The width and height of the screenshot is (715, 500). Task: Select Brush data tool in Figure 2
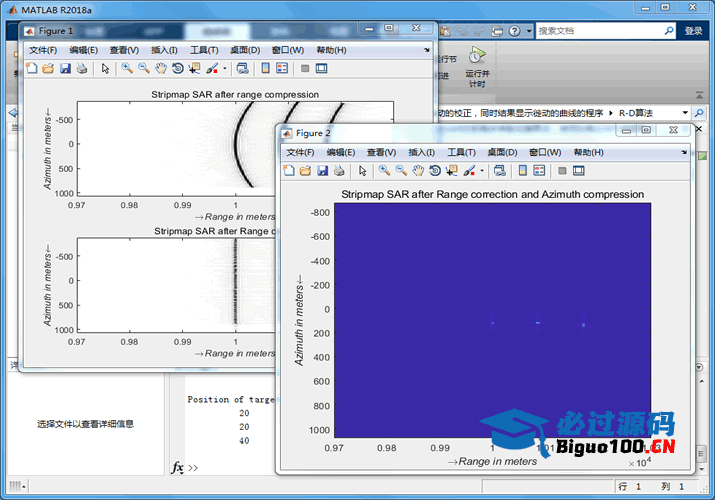pyautogui.click(x=469, y=171)
